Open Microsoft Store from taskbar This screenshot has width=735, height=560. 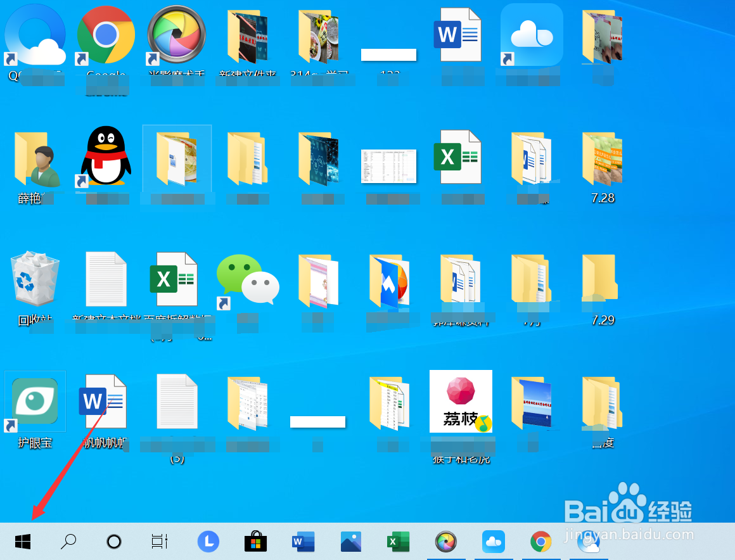(255, 542)
